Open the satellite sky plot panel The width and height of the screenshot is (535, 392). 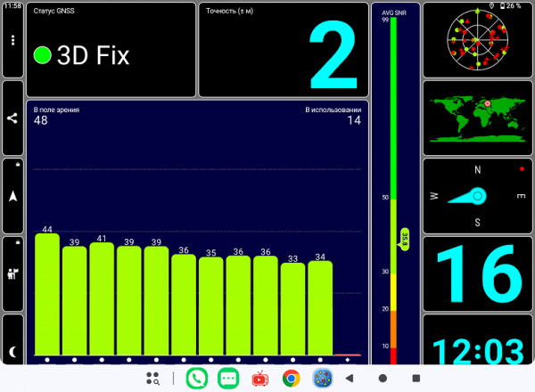477,40
